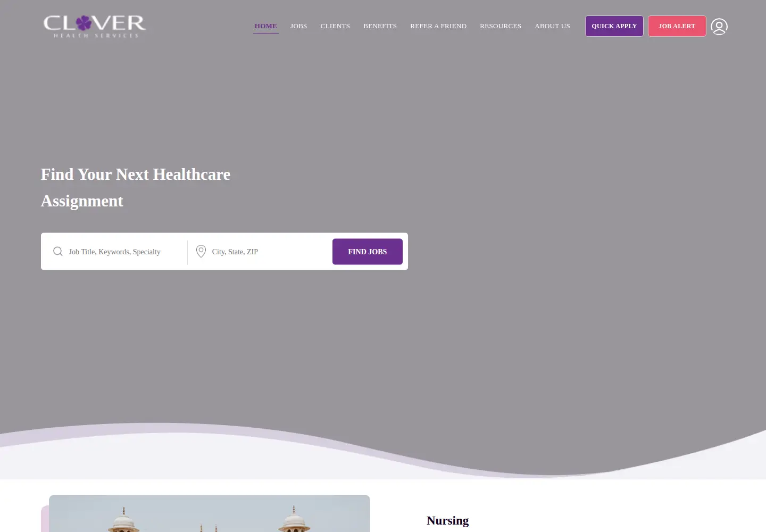Click the Nursing heading
The width and height of the screenshot is (766, 532).
(x=447, y=520)
